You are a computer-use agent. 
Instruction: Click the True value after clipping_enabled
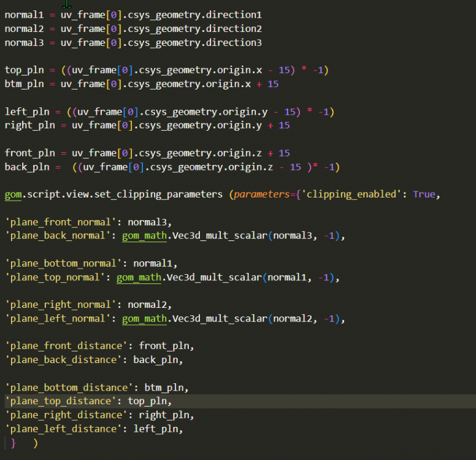click(x=424, y=194)
